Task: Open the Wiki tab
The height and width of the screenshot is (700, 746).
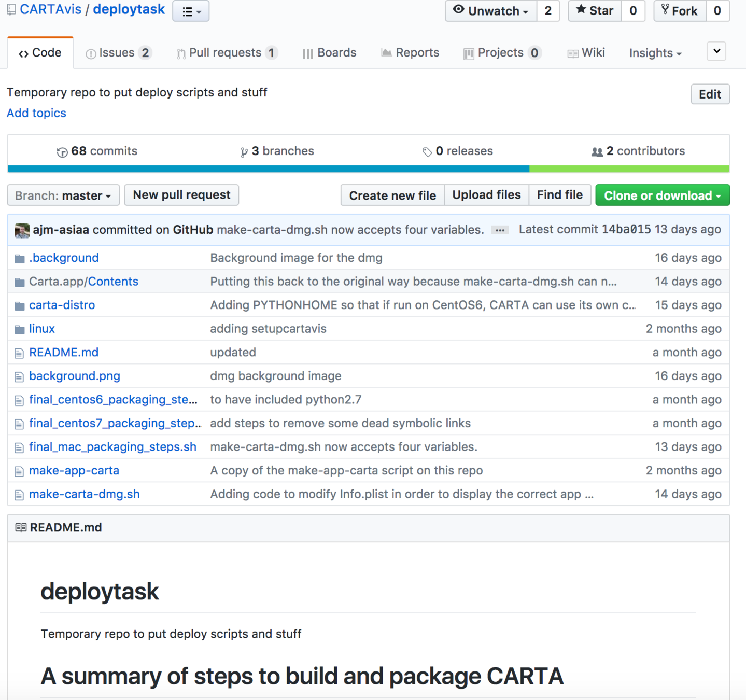Action: 586,53
